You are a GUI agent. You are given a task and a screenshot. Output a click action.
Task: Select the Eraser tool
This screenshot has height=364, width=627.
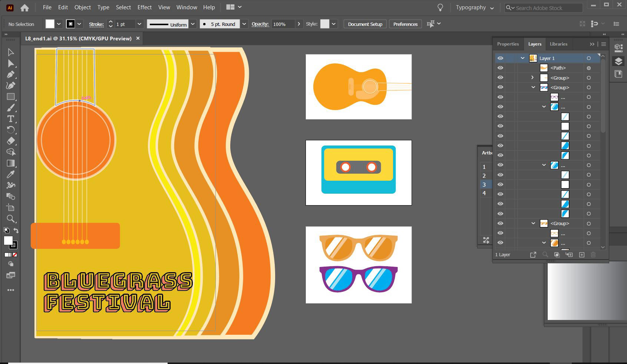(11, 141)
